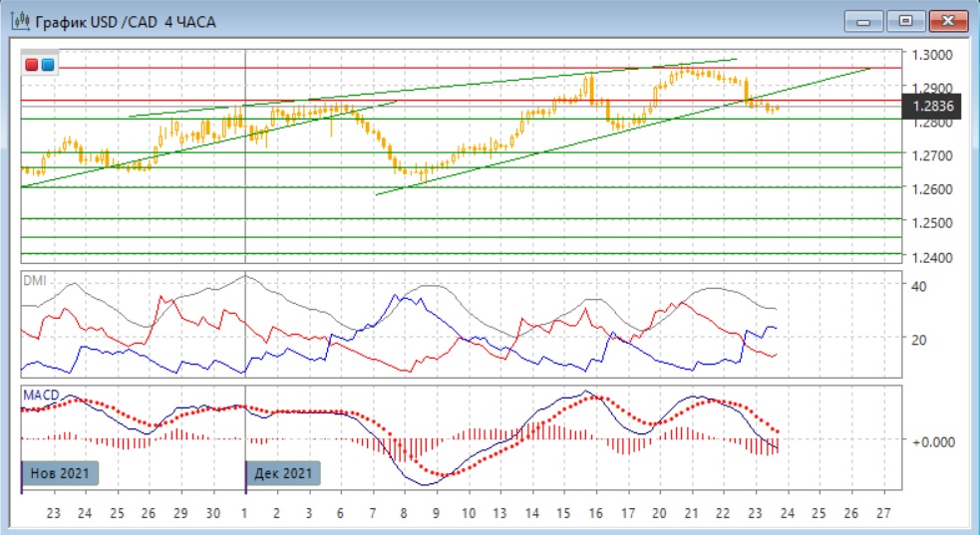Minimize the USD/CAD chart window
Viewport: 980px width, 535px height.
click(863, 20)
